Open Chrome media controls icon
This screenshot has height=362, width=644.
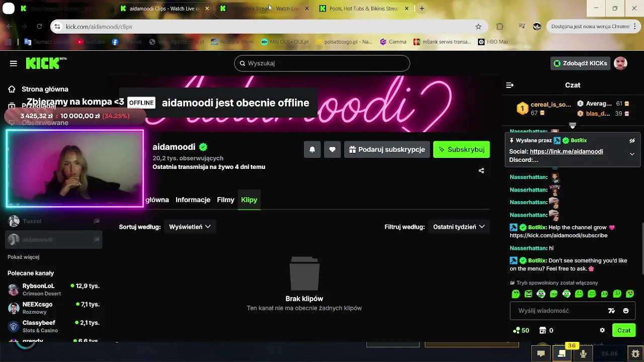(522, 27)
